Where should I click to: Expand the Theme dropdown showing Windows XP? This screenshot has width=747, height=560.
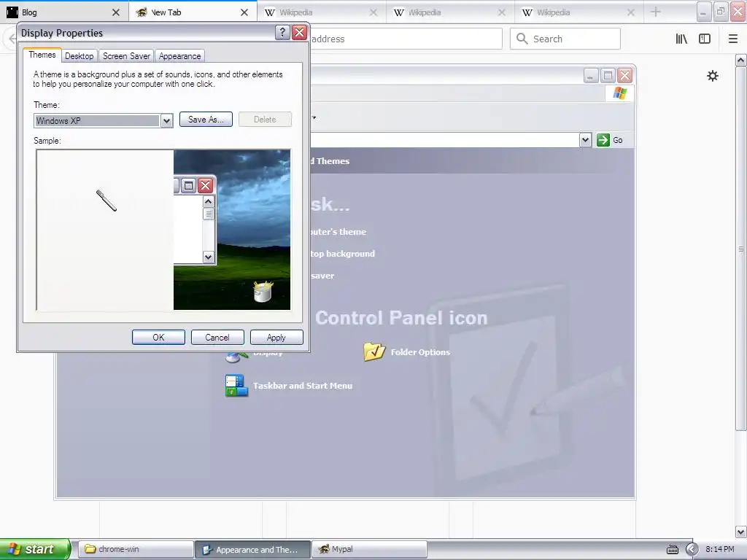click(166, 121)
